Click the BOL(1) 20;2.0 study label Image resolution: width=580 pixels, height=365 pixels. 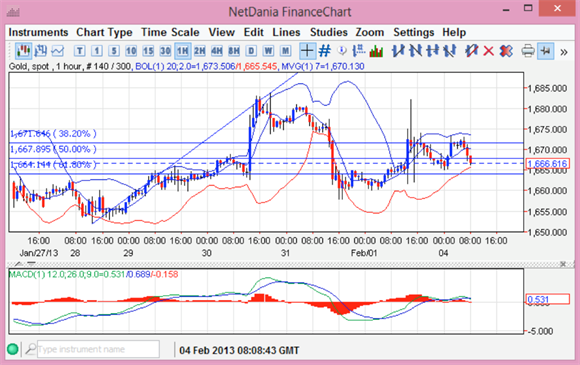pyautogui.click(x=206, y=66)
